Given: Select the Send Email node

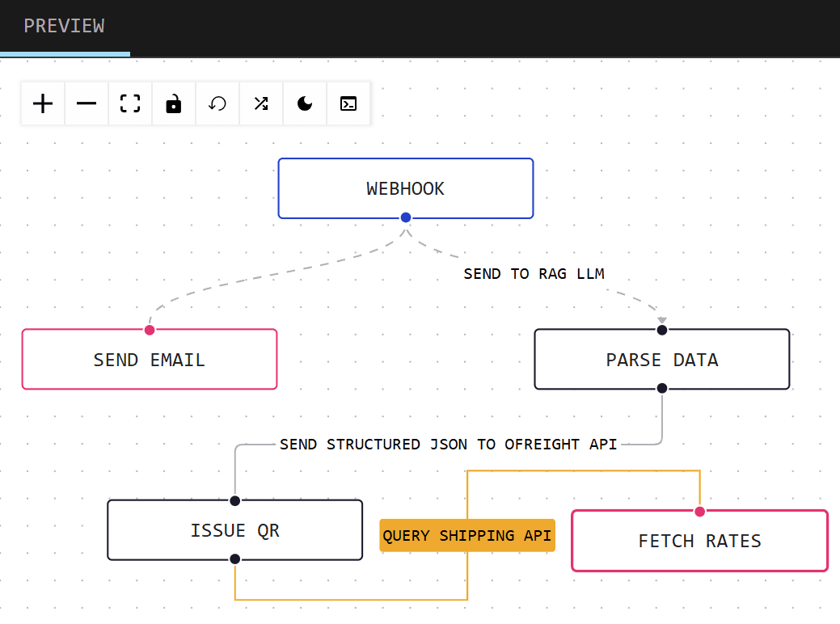Looking at the screenshot, I should pyautogui.click(x=149, y=360).
